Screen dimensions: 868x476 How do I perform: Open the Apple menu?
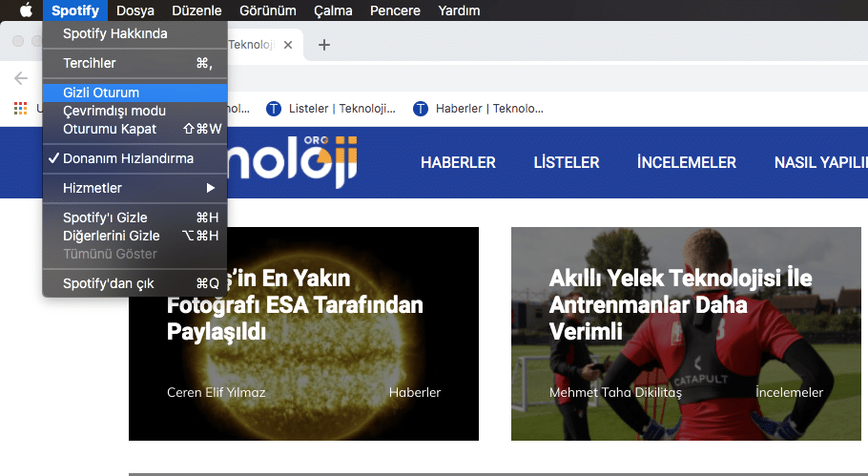click(26, 10)
